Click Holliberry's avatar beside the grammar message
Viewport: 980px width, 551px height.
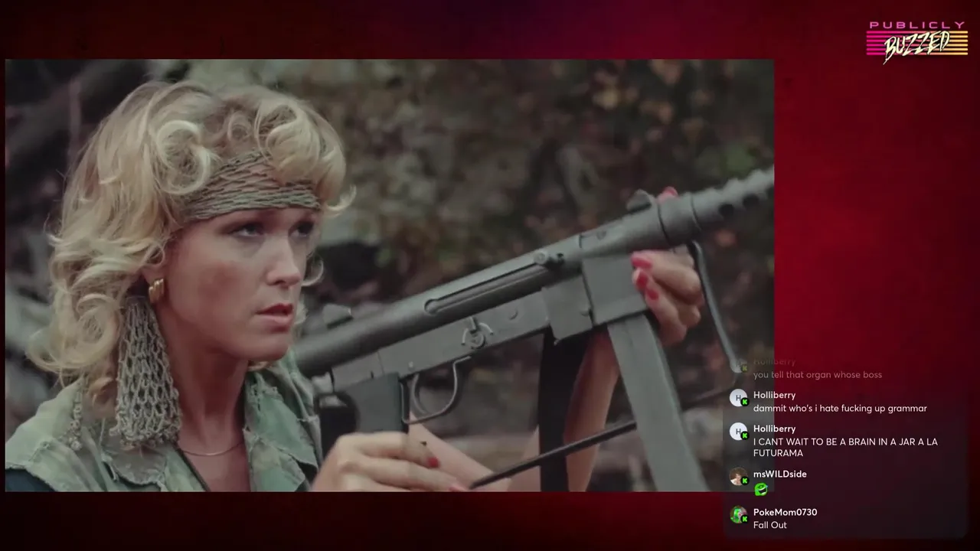738,398
